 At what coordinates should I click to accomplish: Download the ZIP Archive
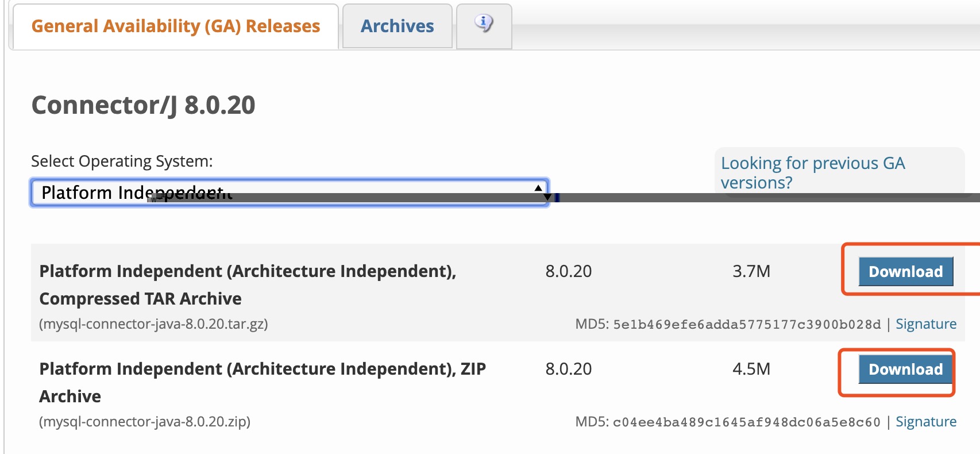pos(905,369)
